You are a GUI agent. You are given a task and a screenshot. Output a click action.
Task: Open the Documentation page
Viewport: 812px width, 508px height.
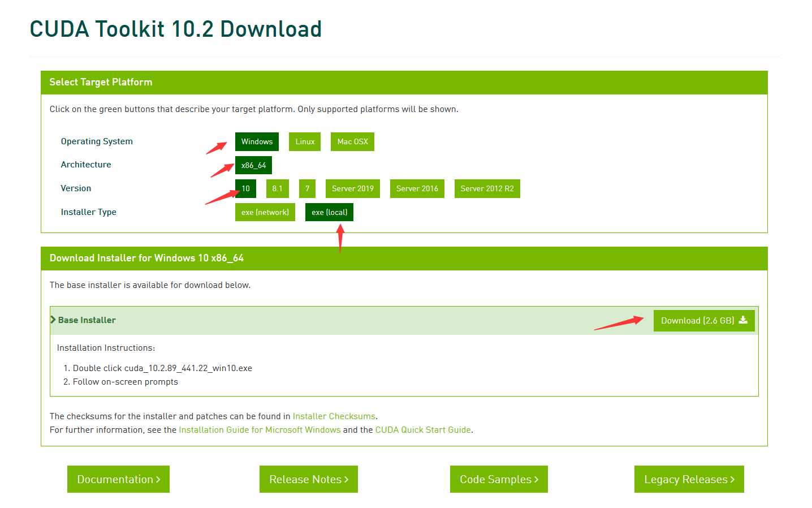(x=118, y=479)
